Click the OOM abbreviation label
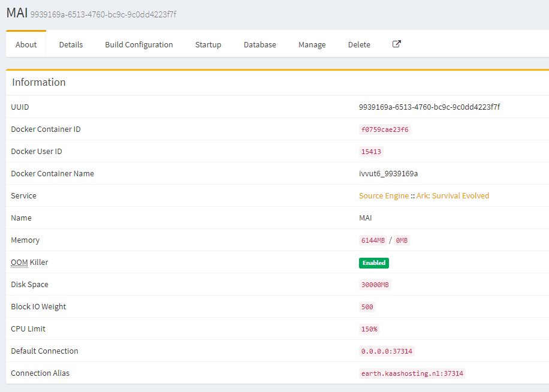 pos(19,263)
